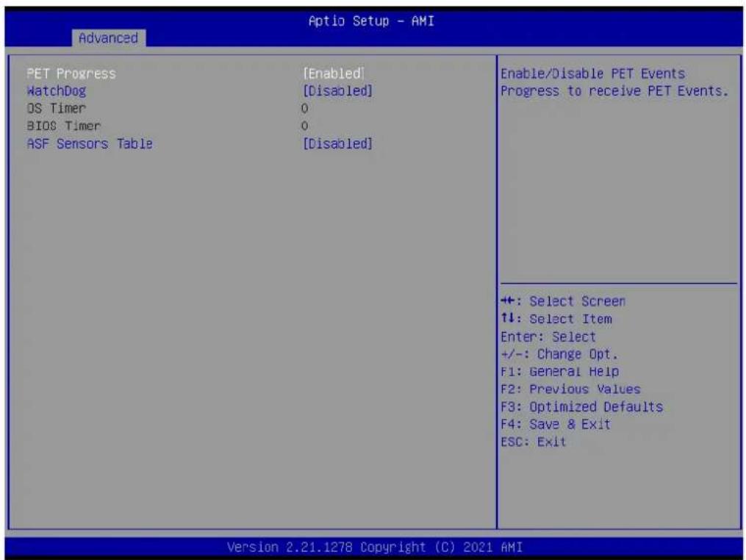
Task: Click the Aptio Setup - AMI title
Action: click(x=371, y=21)
